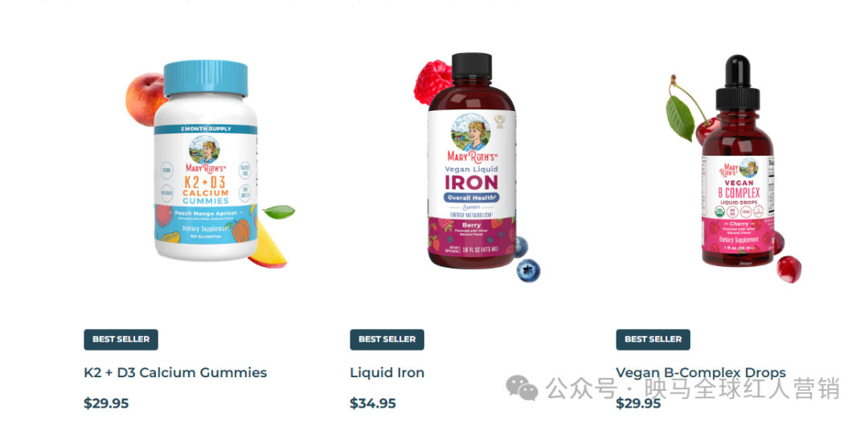
Task: Click the Vegan B-Complex Drops title
Action: [701, 372]
